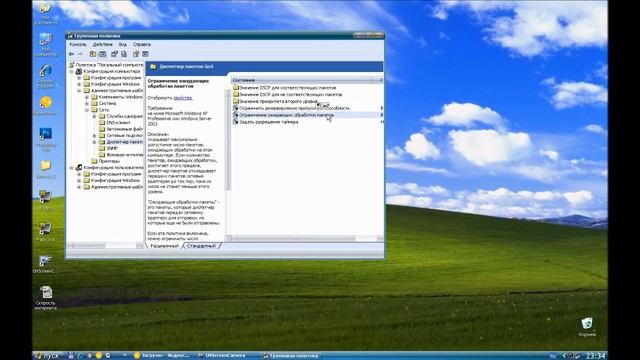This screenshot has height=360, width=640.
Task: Collapse the Конфигурация пользователя node
Action: click(x=71, y=168)
